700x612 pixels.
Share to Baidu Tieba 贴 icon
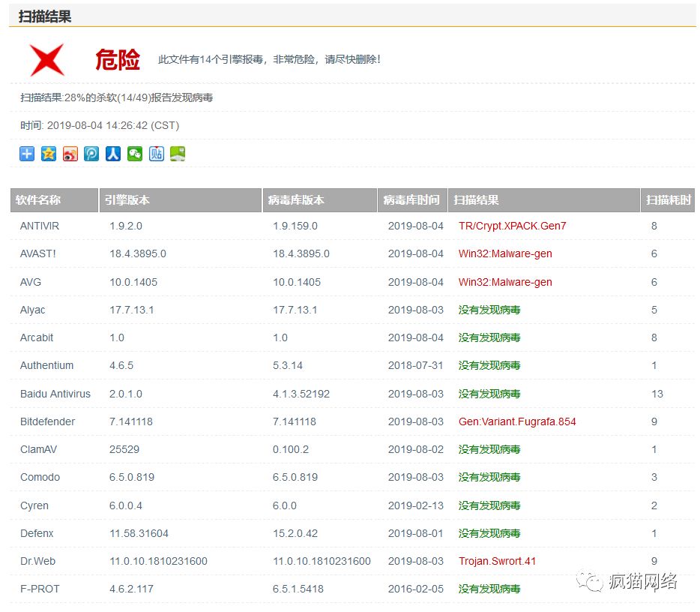(156, 154)
